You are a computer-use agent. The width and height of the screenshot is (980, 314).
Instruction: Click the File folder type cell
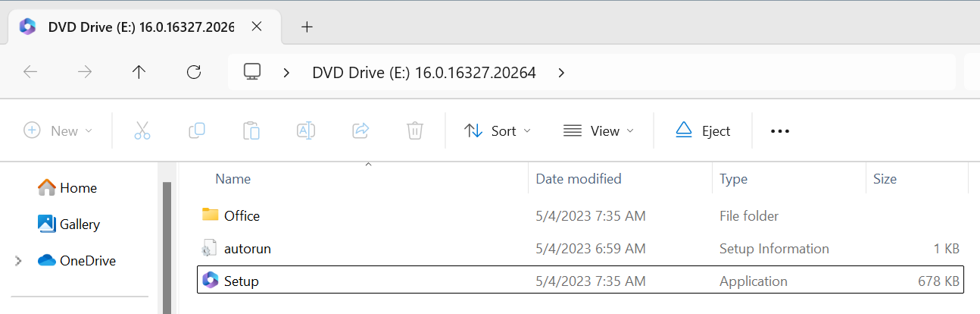click(x=749, y=215)
